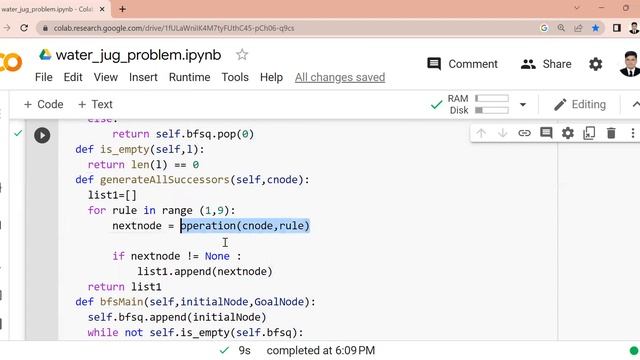The height and width of the screenshot is (360, 640).
Task: Click the share page icon in address bar
Action: point(578,28)
